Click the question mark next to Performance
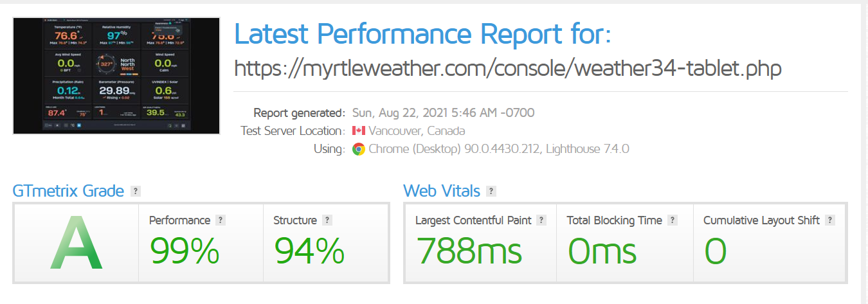868x304 pixels. (x=221, y=220)
